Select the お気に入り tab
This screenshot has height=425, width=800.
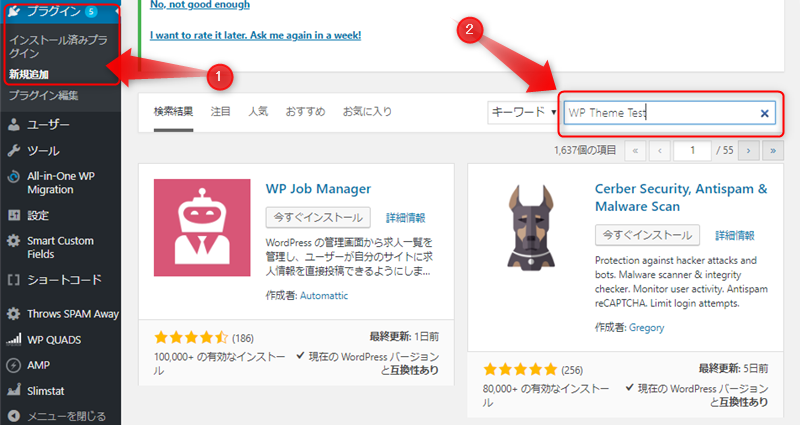[x=367, y=112]
